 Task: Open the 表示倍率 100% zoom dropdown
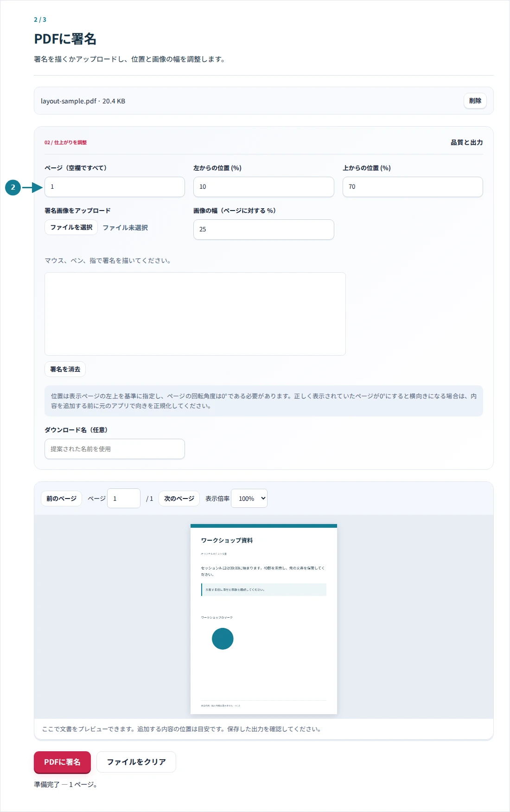pos(249,499)
